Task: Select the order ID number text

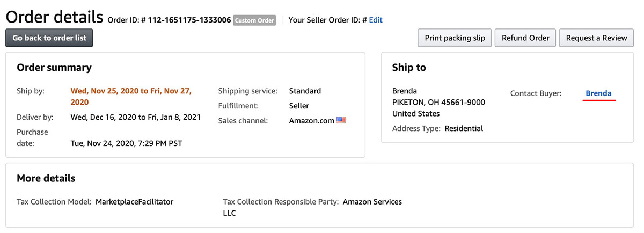Action: pyautogui.click(x=189, y=20)
